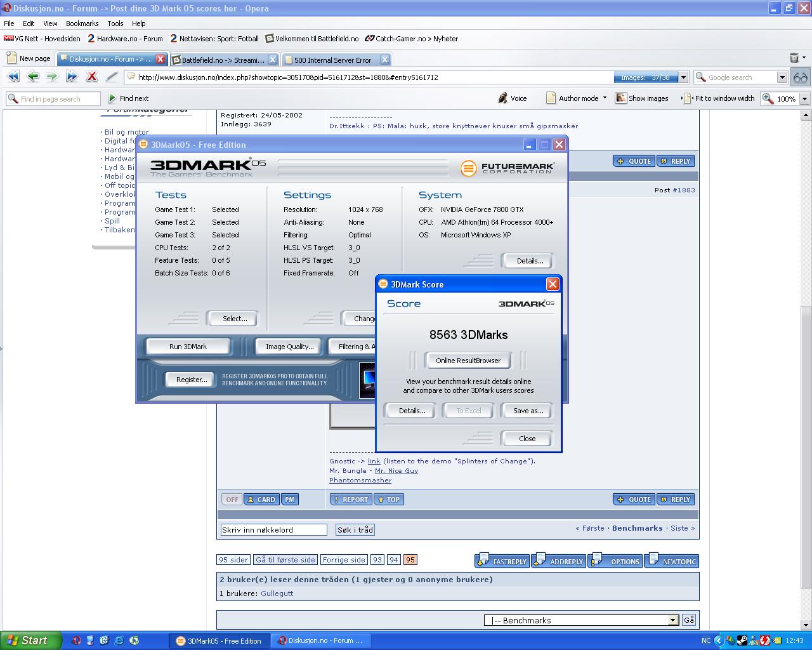Click the Gå button next to Benchmarks
This screenshot has height=650, width=812.
689,620
